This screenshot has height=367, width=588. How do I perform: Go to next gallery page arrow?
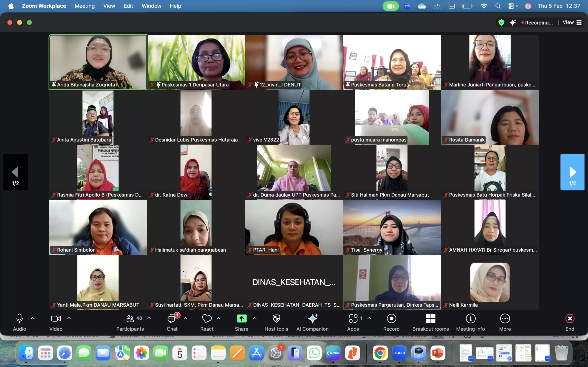(572, 172)
